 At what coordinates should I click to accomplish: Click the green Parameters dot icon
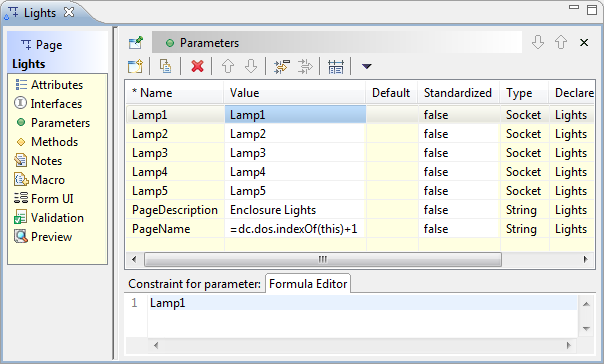tap(21, 122)
